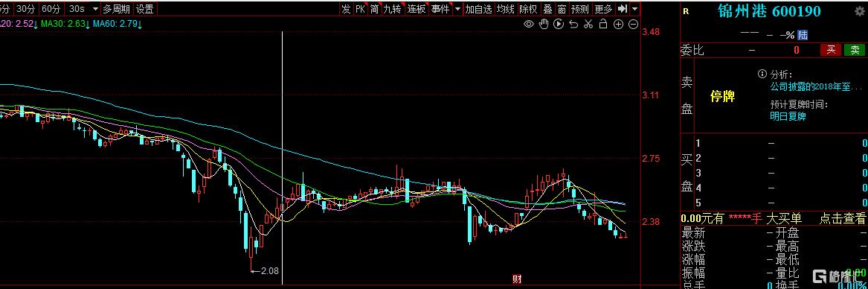The height and width of the screenshot is (289, 868).
Task: Toggle the 均线 moving average display
Action: point(505,9)
